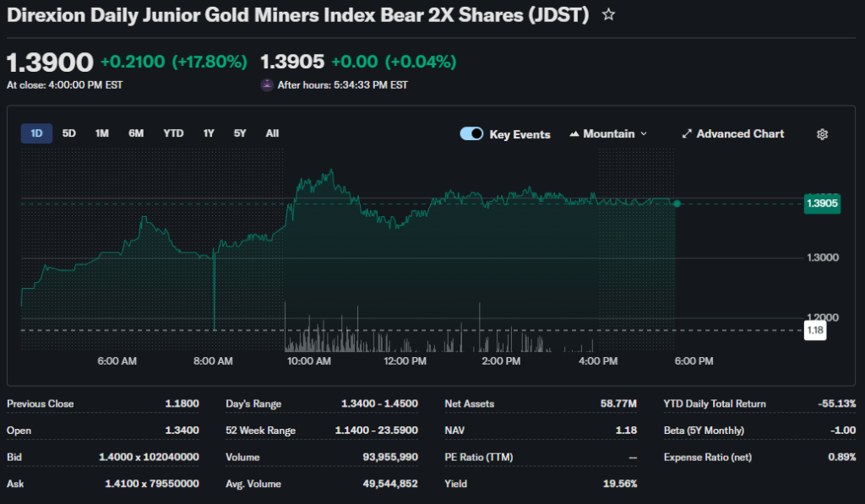Open chart settings via the gear icon

(822, 134)
